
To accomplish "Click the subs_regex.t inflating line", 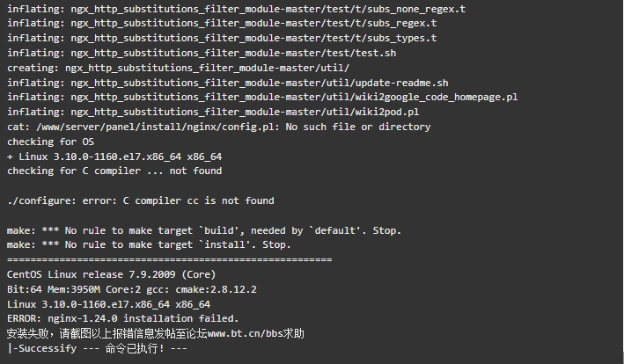I will coord(222,24).
